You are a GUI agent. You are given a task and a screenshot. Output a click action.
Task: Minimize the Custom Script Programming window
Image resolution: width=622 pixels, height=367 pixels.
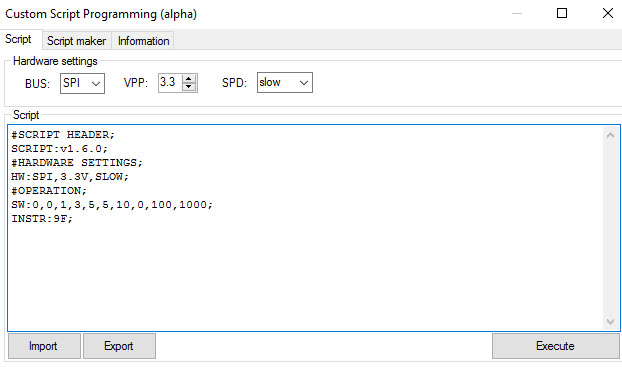pyautogui.click(x=516, y=13)
